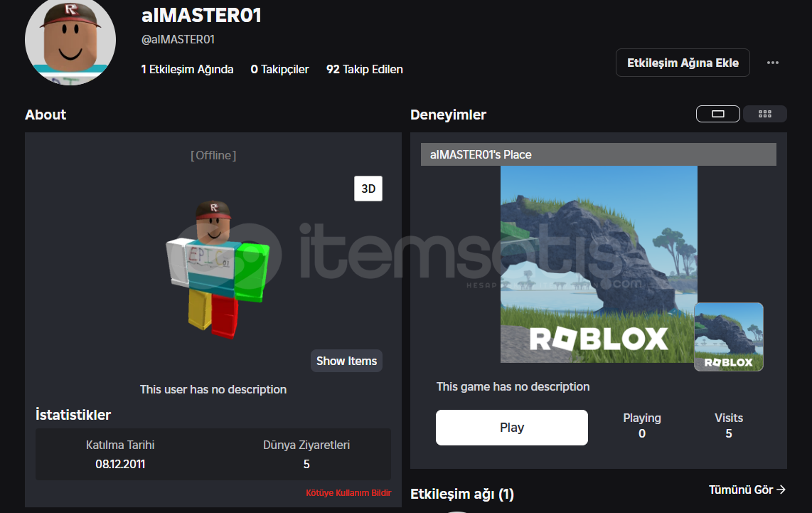The height and width of the screenshot is (513, 812).
Task: Open the three-dot more options menu
Action: (773, 63)
